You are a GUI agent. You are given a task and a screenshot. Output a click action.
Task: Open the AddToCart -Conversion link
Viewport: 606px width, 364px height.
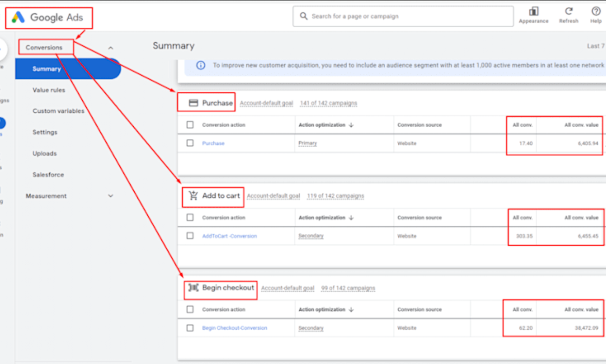(x=229, y=236)
